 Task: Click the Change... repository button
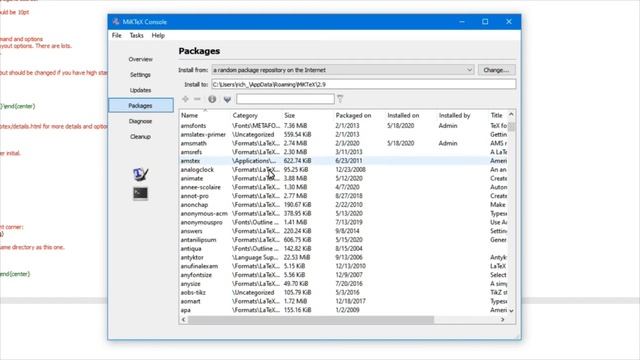point(496,70)
